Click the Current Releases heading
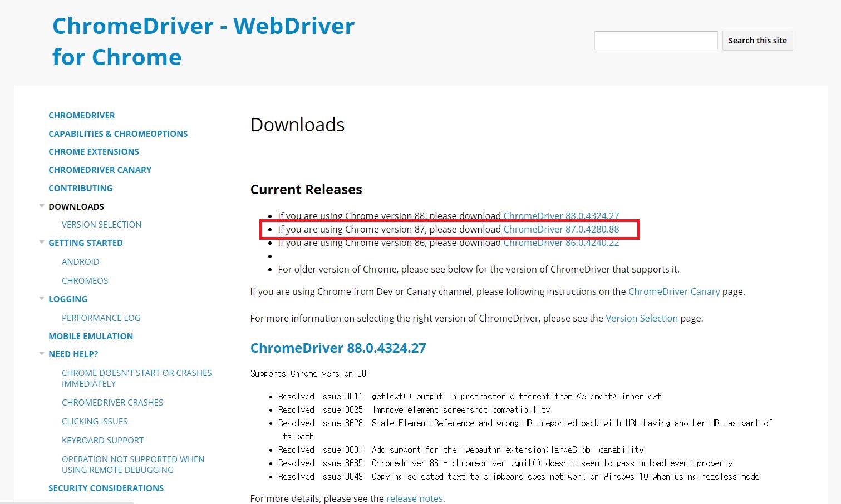 (x=306, y=189)
